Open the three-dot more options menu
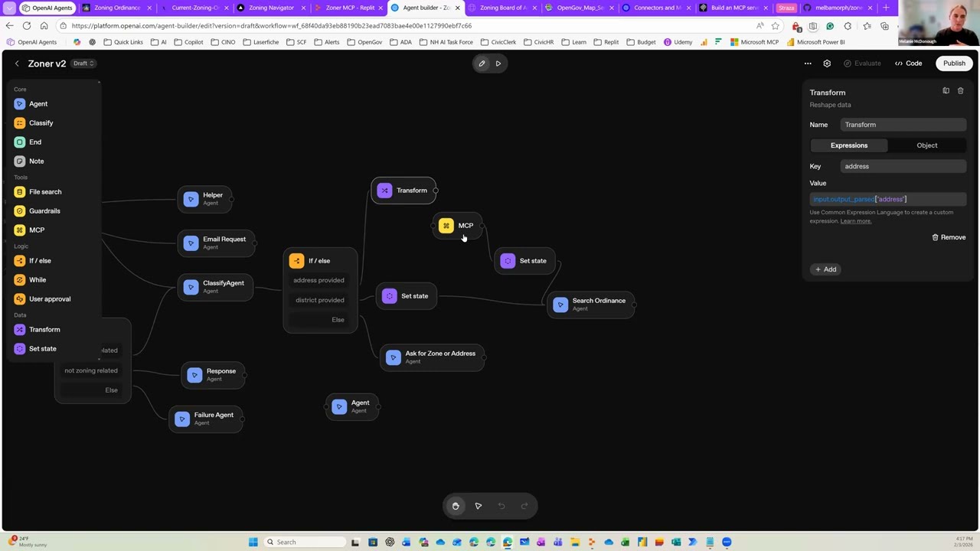The image size is (980, 551). [x=808, y=64]
